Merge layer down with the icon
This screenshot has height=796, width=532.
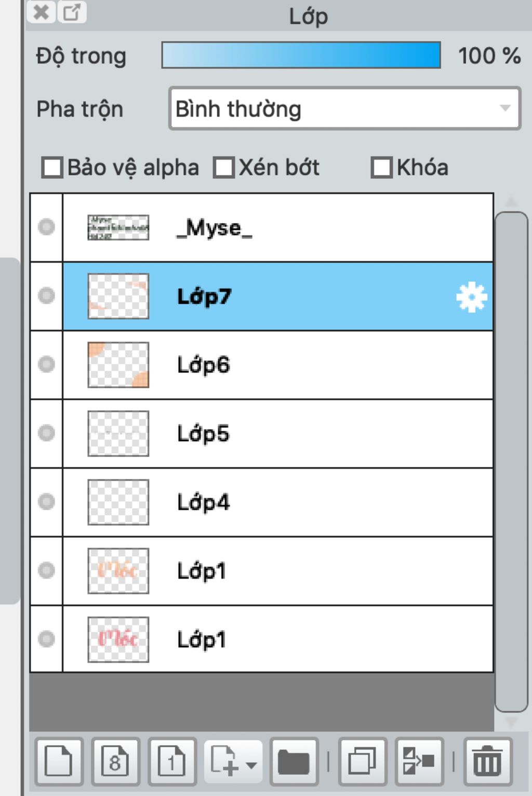click(419, 761)
